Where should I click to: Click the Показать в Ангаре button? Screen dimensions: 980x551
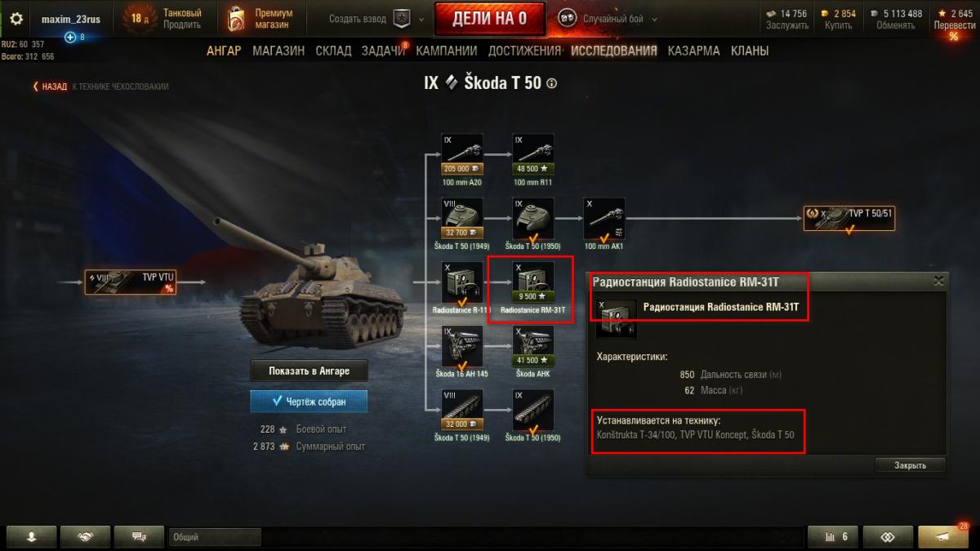click(x=309, y=371)
